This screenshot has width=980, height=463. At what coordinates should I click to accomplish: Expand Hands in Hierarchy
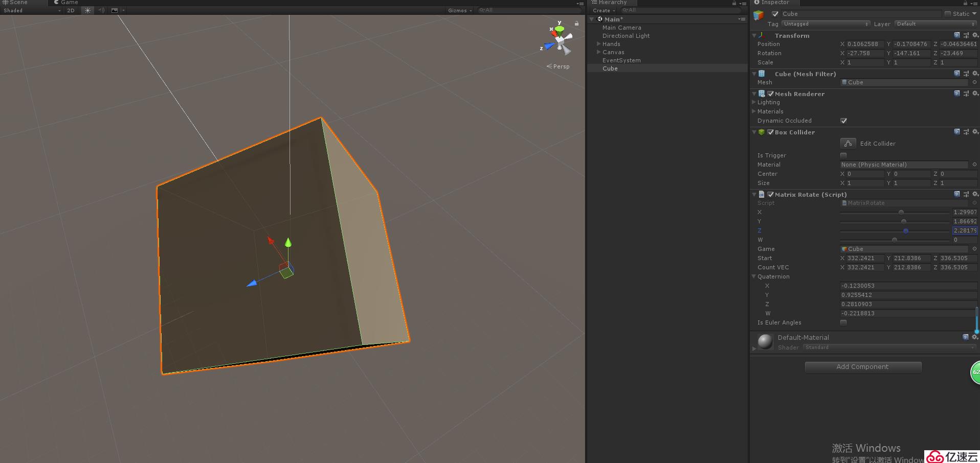[598, 44]
